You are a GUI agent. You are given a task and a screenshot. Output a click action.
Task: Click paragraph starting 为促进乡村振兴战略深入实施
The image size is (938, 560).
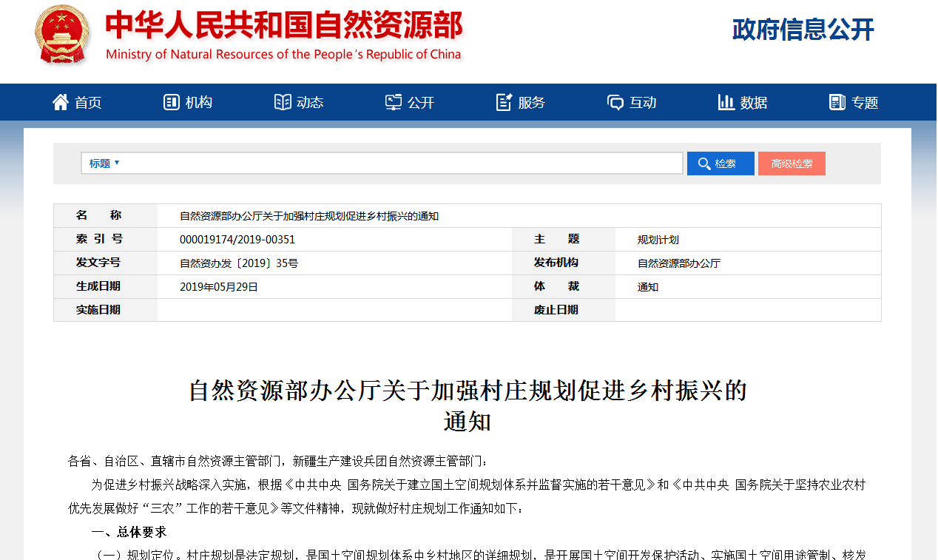[467, 497]
